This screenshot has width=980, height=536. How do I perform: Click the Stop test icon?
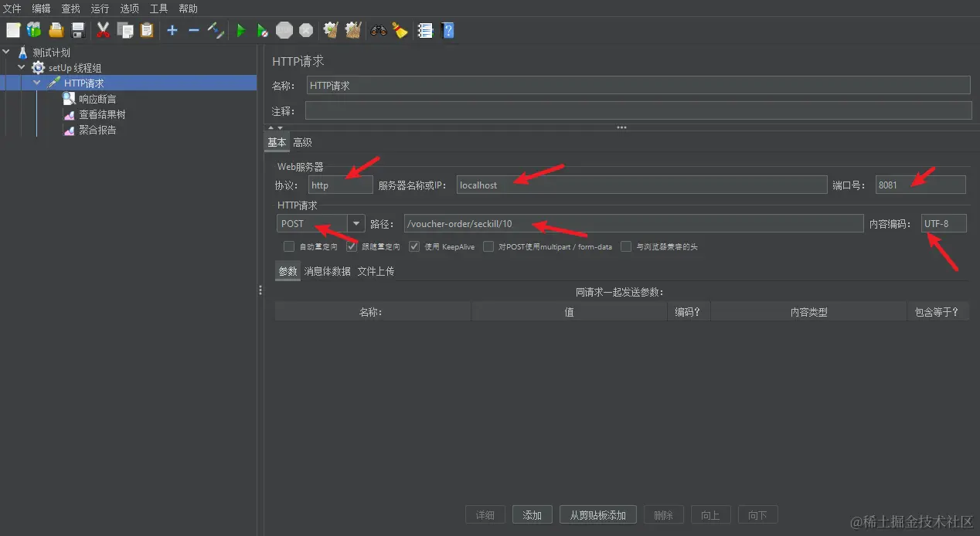point(284,30)
